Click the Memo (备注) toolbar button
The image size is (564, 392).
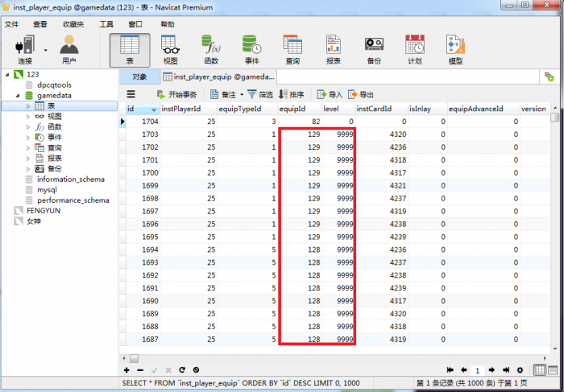coord(223,94)
